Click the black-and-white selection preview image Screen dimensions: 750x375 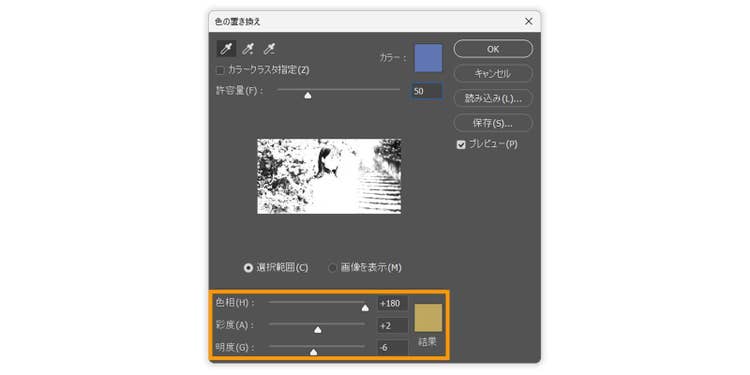329,176
